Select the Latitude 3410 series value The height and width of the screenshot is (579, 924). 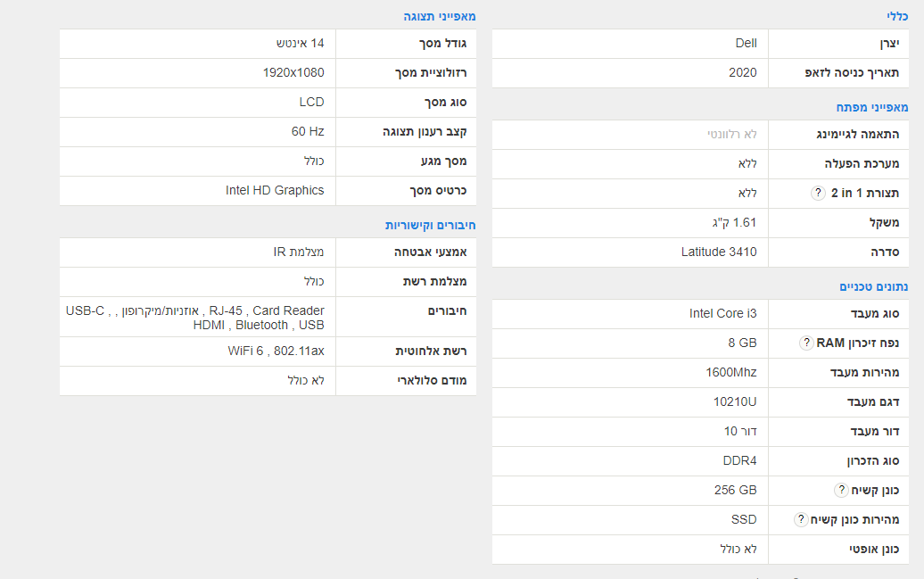[x=719, y=252]
